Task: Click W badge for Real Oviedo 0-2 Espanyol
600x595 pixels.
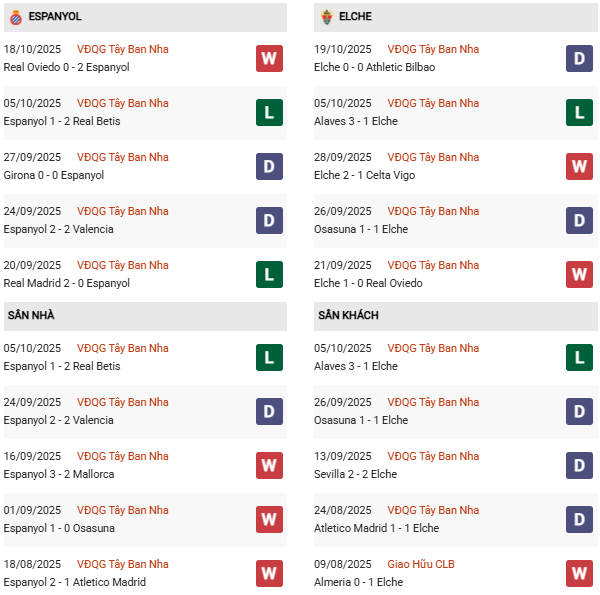Action: pos(269,58)
